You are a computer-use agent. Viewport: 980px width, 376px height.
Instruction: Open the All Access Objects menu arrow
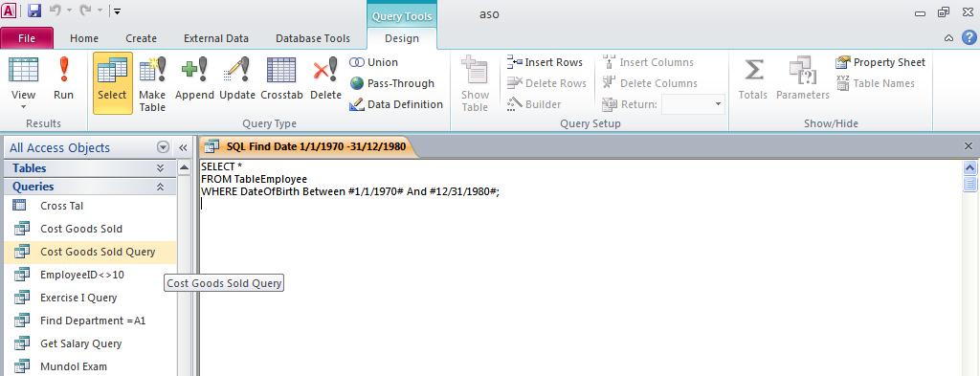coord(163,147)
